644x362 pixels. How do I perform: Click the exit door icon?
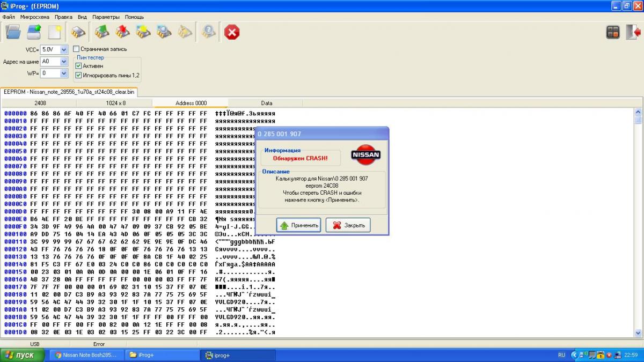[x=633, y=32]
